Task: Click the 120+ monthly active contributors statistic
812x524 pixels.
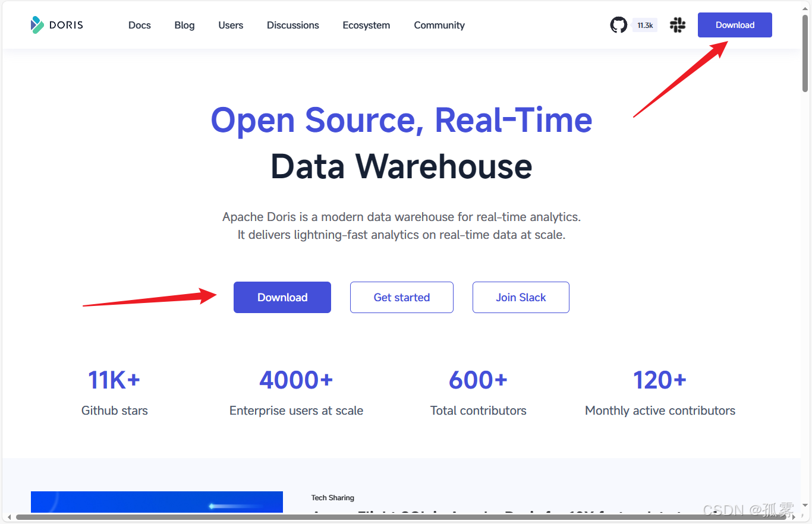Action: click(x=660, y=393)
